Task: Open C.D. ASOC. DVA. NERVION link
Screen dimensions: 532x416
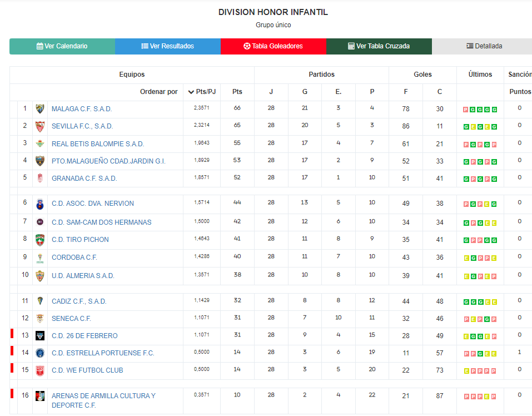Action: point(93,204)
